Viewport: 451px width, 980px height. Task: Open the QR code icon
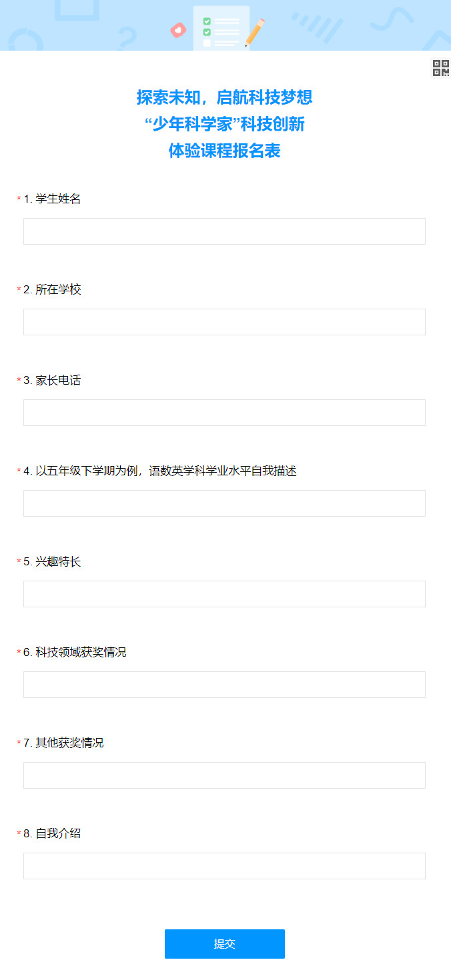pyautogui.click(x=441, y=68)
